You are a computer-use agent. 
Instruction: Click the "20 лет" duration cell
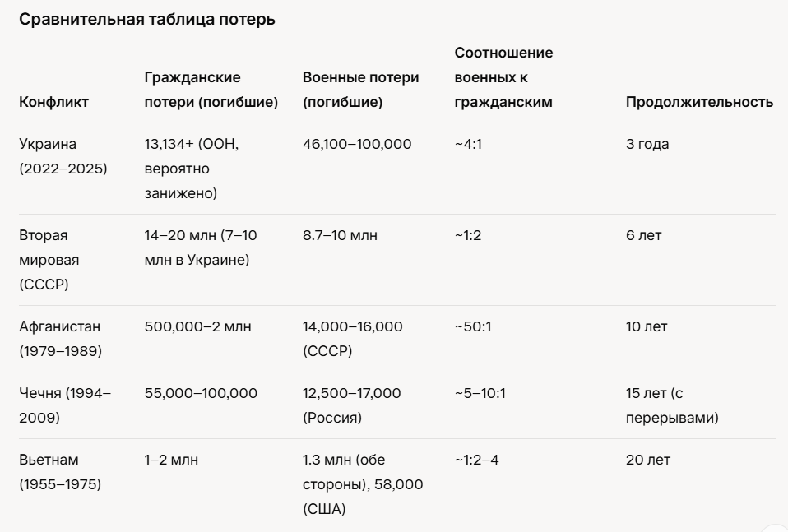point(647,460)
